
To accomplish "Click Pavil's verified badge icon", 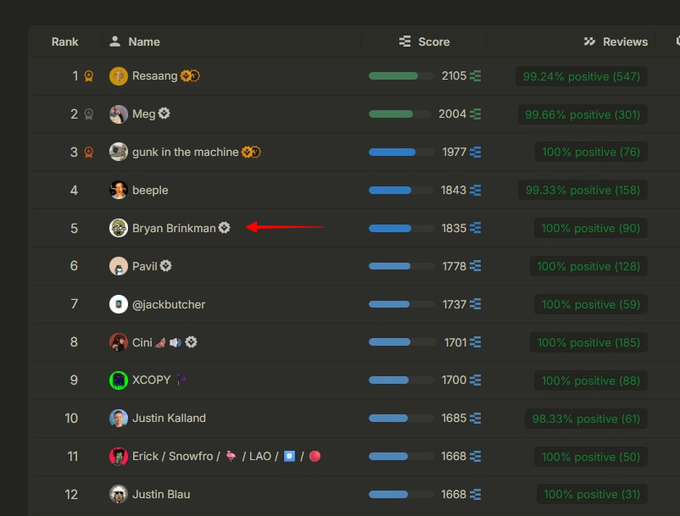I will point(166,266).
